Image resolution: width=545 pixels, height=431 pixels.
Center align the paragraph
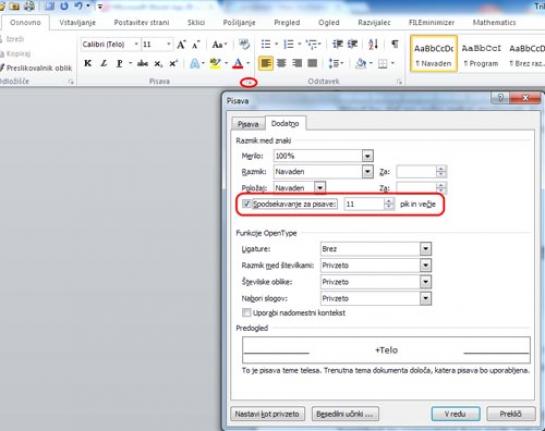point(281,63)
